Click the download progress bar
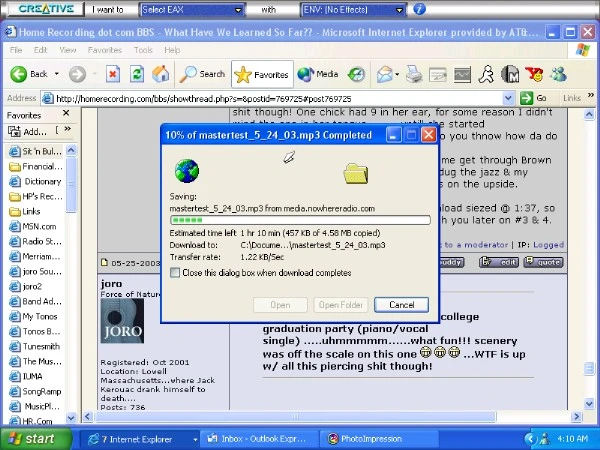The height and width of the screenshot is (450, 600). pos(300,220)
